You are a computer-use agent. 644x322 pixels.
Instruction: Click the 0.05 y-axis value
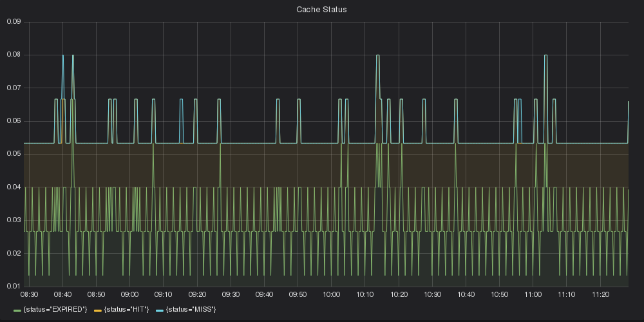coord(14,154)
